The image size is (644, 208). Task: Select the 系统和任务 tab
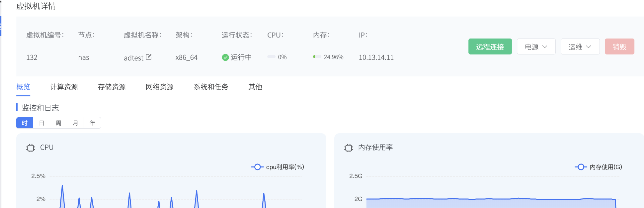coord(211,87)
